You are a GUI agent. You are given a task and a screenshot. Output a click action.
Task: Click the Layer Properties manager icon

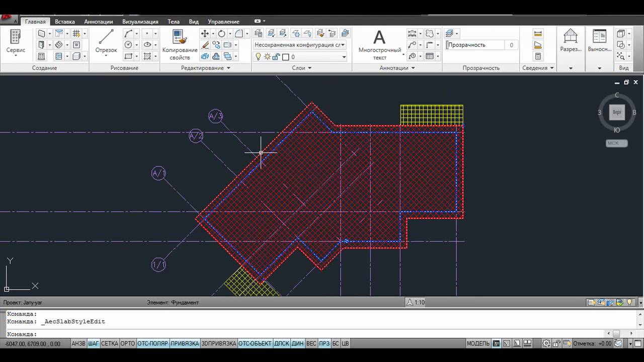coord(258,34)
